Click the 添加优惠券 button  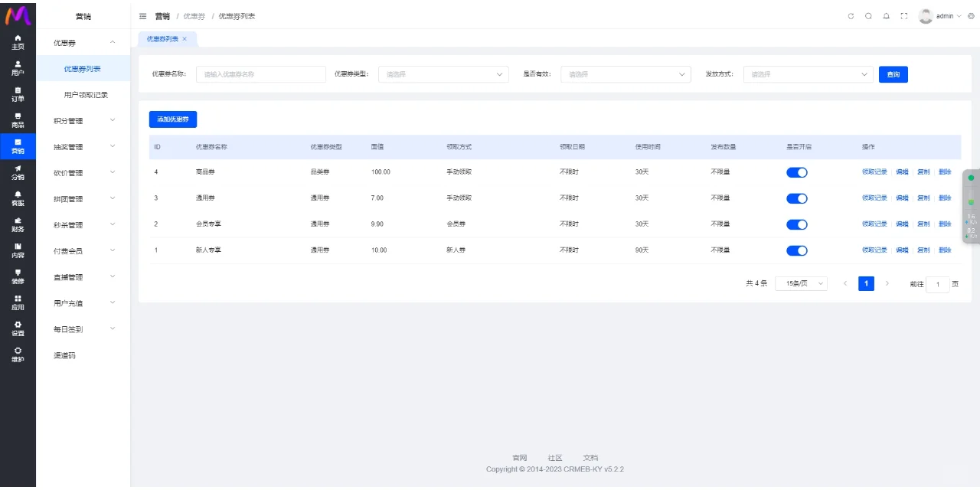pos(172,119)
